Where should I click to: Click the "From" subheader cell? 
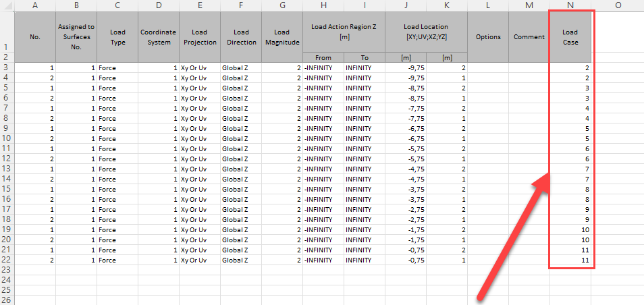coord(323,58)
